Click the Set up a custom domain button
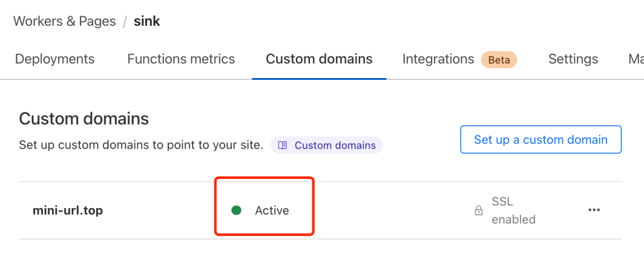This screenshot has height=254, width=644. coord(540,140)
